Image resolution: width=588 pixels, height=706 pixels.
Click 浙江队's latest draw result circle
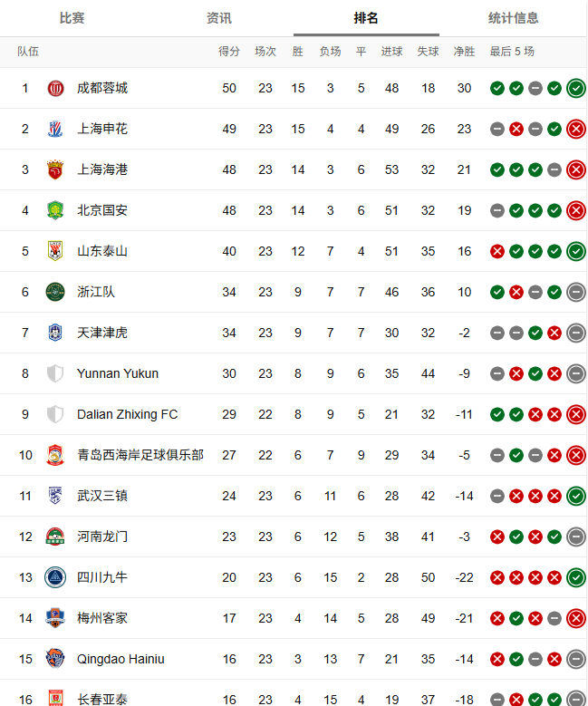pos(576,292)
